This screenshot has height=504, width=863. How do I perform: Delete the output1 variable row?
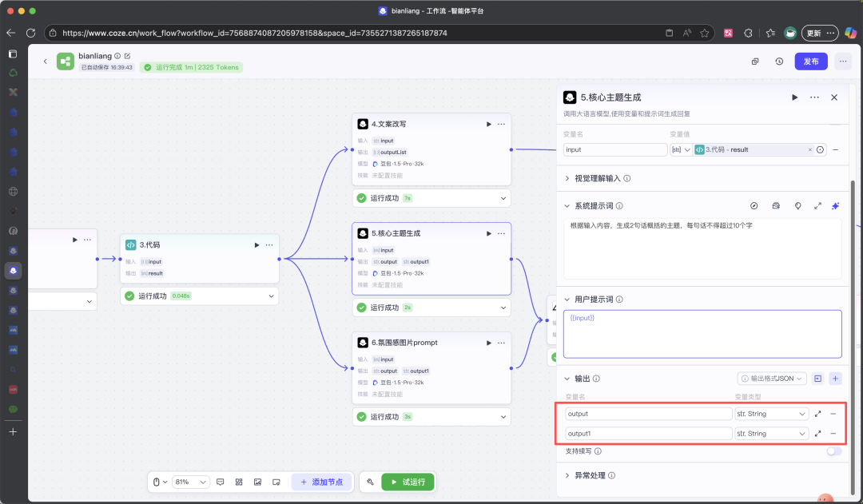(x=833, y=434)
